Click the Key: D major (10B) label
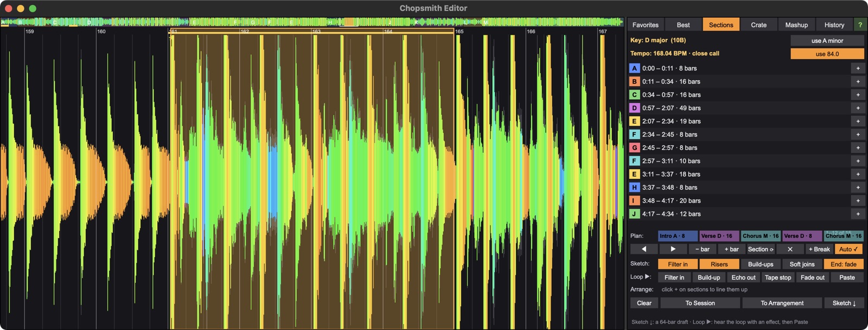 pyautogui.click(x=658, y=40)
